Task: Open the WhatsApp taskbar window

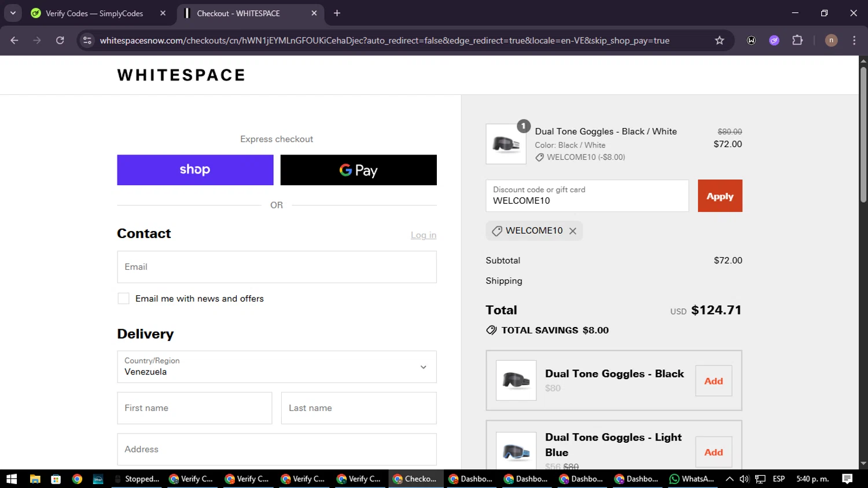Action: point(692,479)
